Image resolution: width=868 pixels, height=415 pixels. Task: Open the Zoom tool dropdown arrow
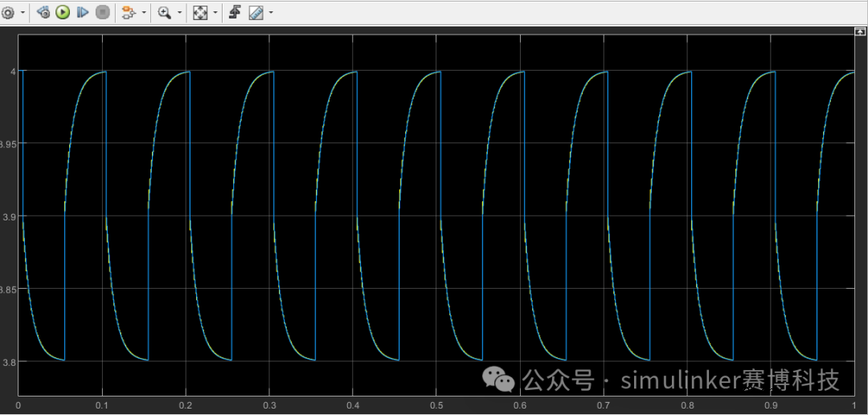178,13
